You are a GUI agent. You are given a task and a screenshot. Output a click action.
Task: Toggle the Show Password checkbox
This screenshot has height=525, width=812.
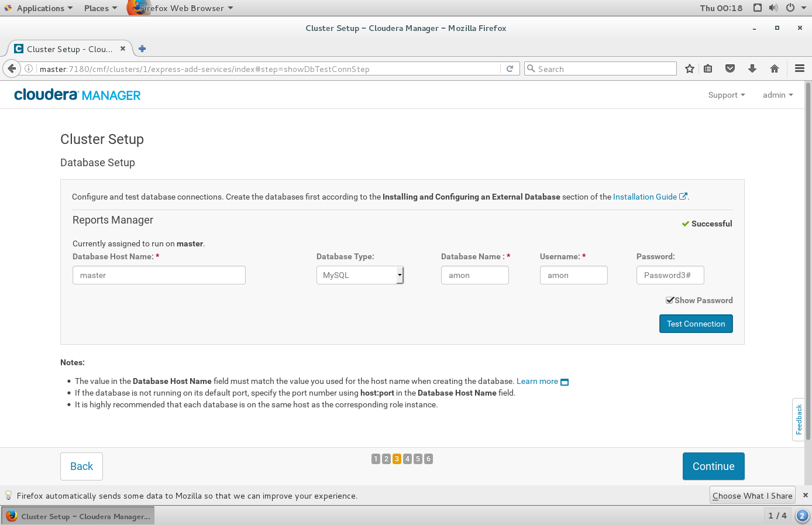[x=670, y=300]
